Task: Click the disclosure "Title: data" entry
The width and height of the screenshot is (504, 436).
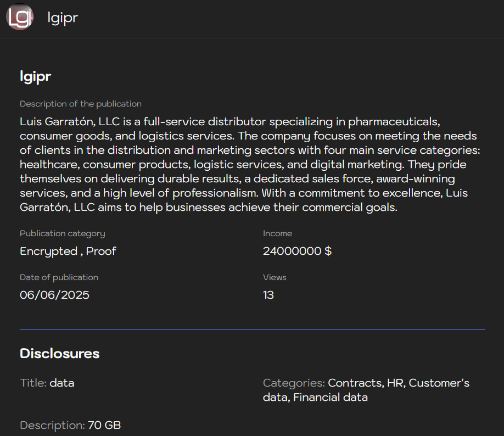Action: point(47,383)
